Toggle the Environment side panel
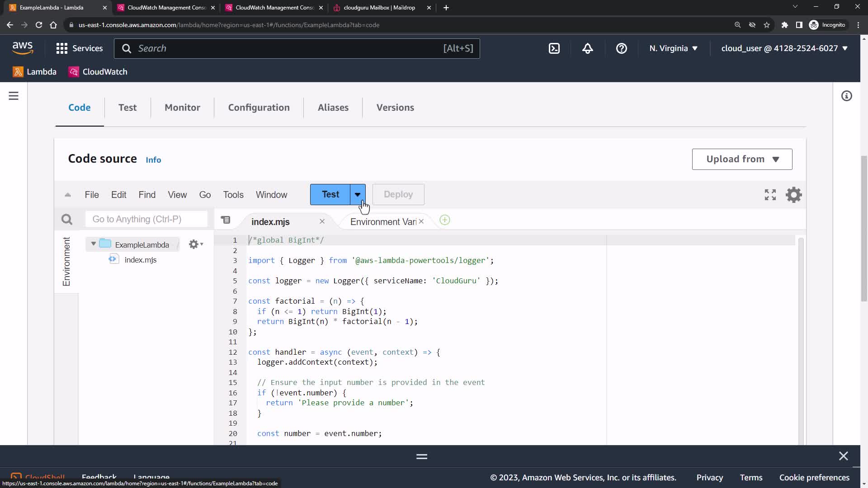The image size is (868, 488). 66,262
